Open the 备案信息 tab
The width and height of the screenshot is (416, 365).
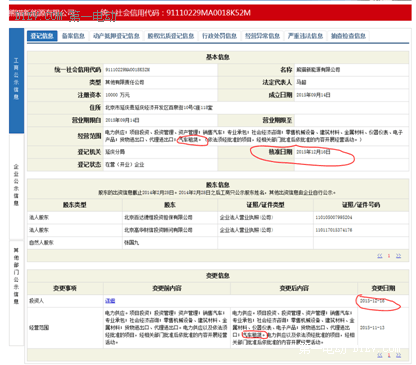coord(73,36)
